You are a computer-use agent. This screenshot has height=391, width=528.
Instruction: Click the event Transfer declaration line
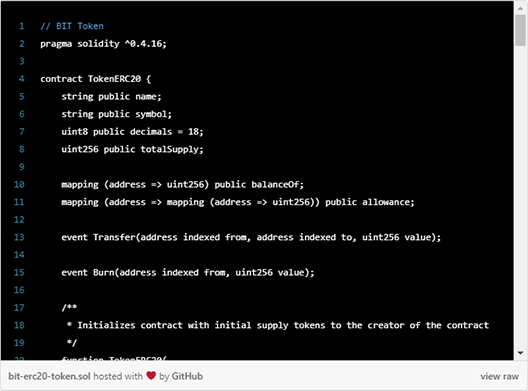(x=251, y=237)
